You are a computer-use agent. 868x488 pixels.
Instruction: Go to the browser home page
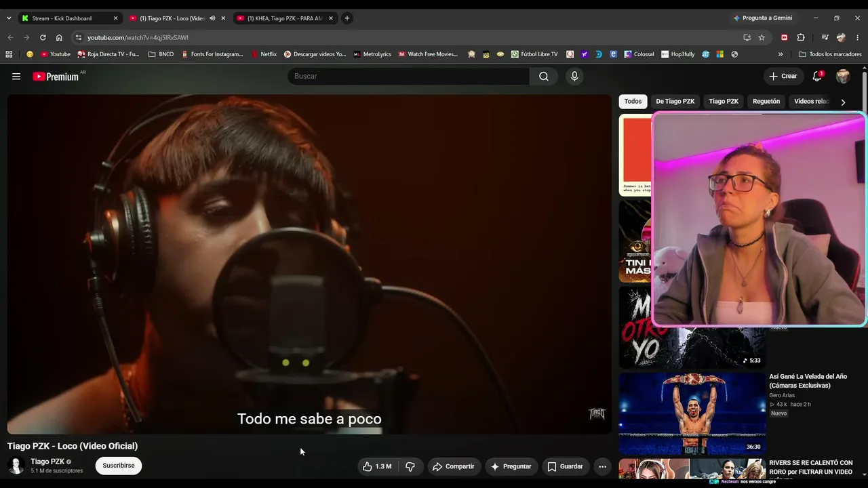[x=59, y=37]
